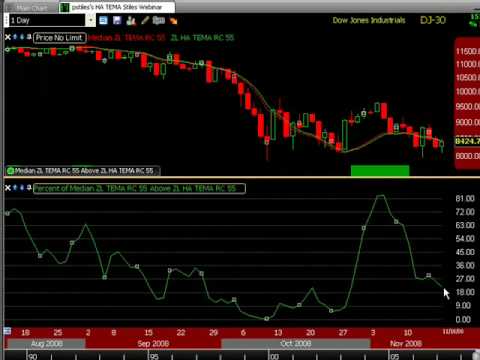Image resolution: width=480 pixels, height=360 pixels.
Task: Click the Nov 2008 month label
Action: tap(406, 344)
